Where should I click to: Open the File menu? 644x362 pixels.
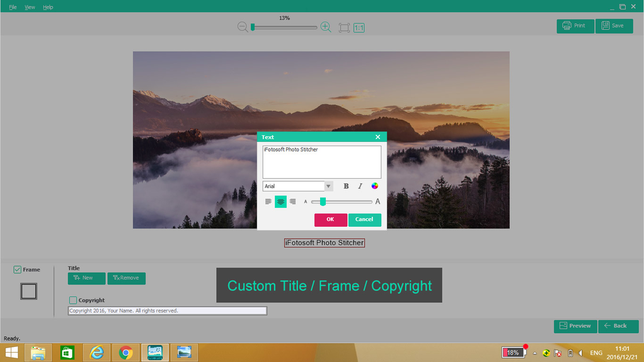click(x=13, y=7)
